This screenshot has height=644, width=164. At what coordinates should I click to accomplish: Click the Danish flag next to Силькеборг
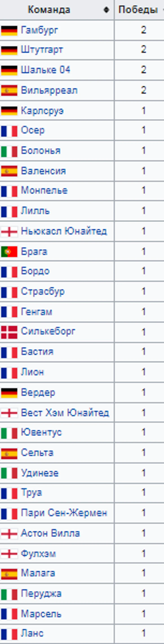(9, 332)
